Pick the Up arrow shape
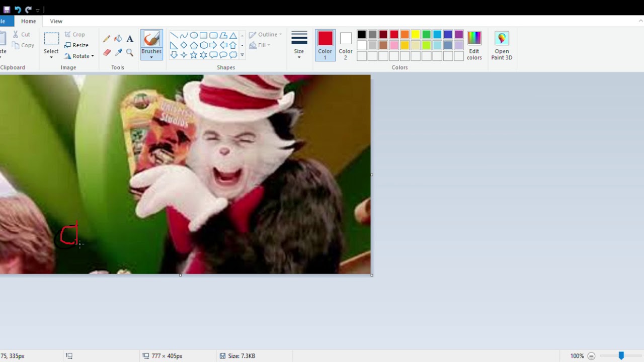The height and width of the screenshot is (362, 644). [233, 45]
